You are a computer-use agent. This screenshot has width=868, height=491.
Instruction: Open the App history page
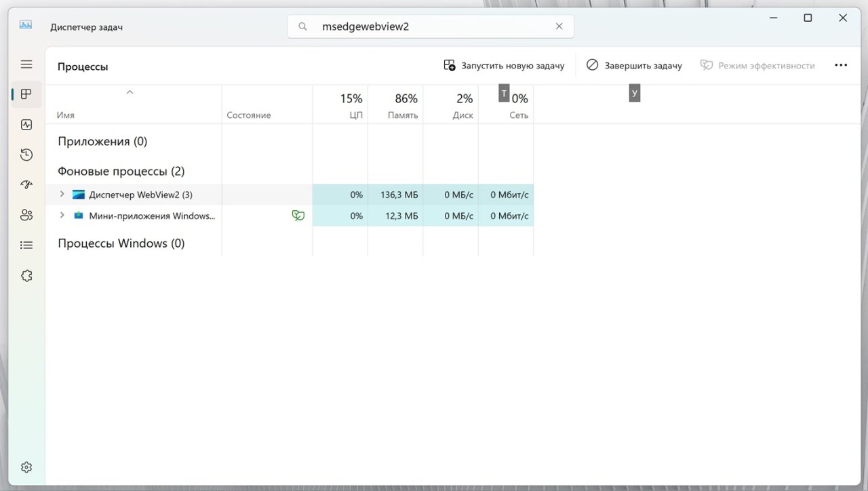point(26,154)
